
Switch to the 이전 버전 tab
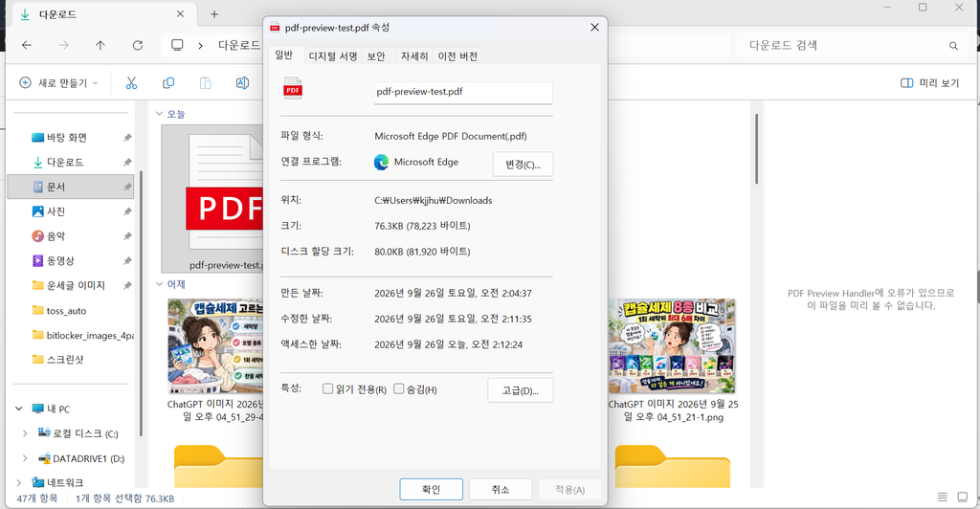pyautogui.click(x=457, y=56)
